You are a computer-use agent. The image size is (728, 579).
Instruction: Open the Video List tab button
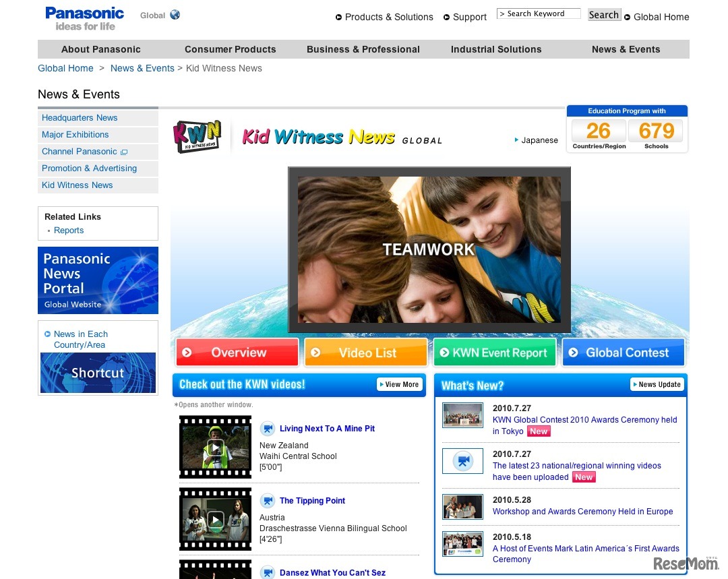click(366, 353)
